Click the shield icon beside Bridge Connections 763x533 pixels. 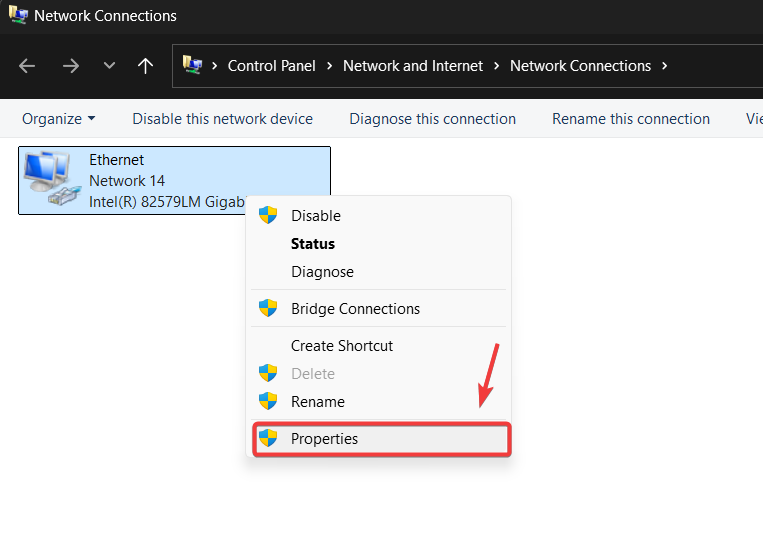click(x=268, y=308)
